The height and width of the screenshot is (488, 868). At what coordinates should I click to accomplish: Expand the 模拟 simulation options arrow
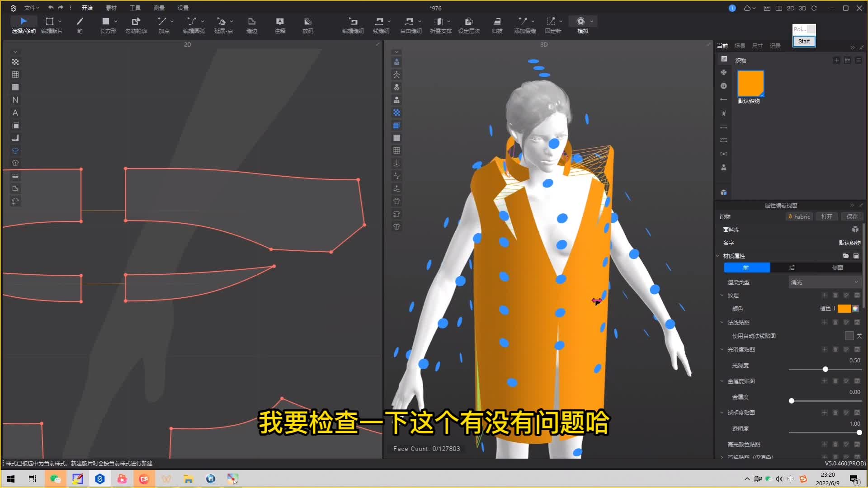point(592,21)
